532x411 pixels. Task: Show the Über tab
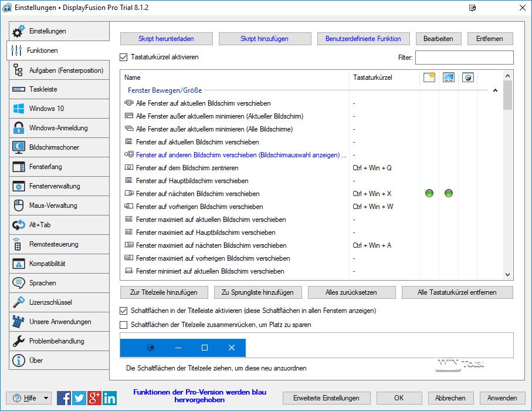[x=59, y=361]
